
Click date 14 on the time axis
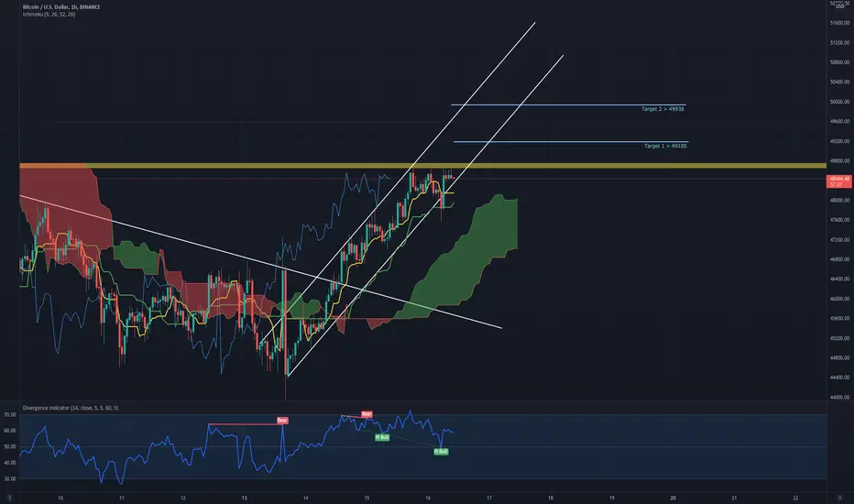(x=305, y=498)
